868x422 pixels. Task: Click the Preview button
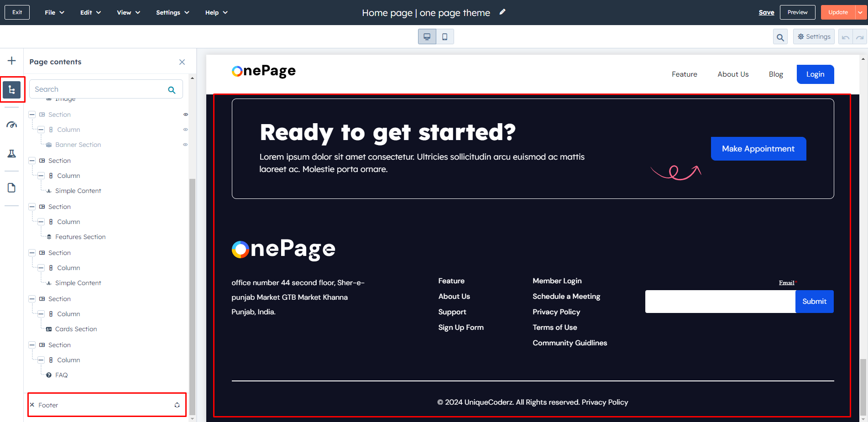[797, 12]
